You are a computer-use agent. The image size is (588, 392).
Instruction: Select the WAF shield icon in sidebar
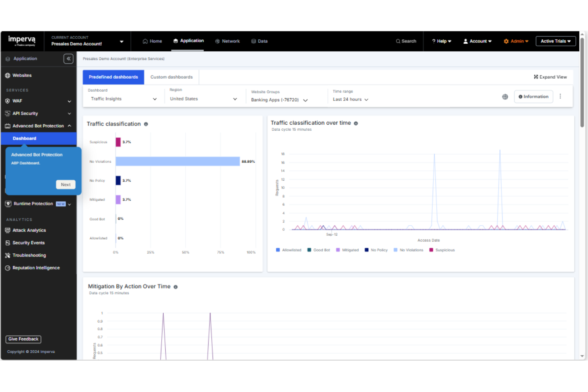pyautogui.click(x=7, y=101)
